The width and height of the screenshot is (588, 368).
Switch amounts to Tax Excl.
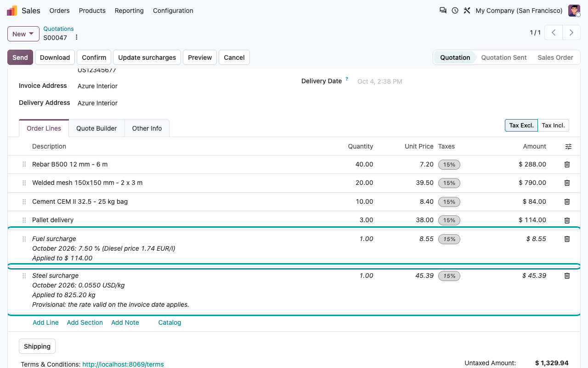[521, 126]
